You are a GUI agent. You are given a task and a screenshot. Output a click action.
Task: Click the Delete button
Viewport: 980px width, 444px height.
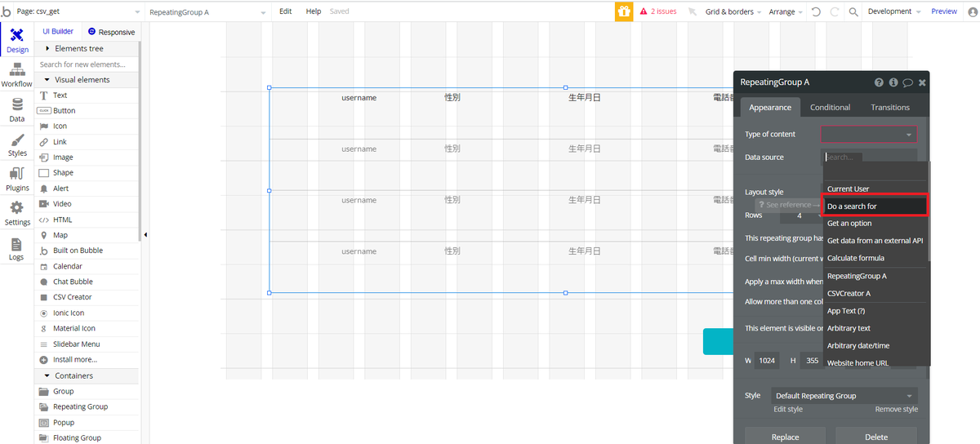pyautogui.click(x=876, y=437)
